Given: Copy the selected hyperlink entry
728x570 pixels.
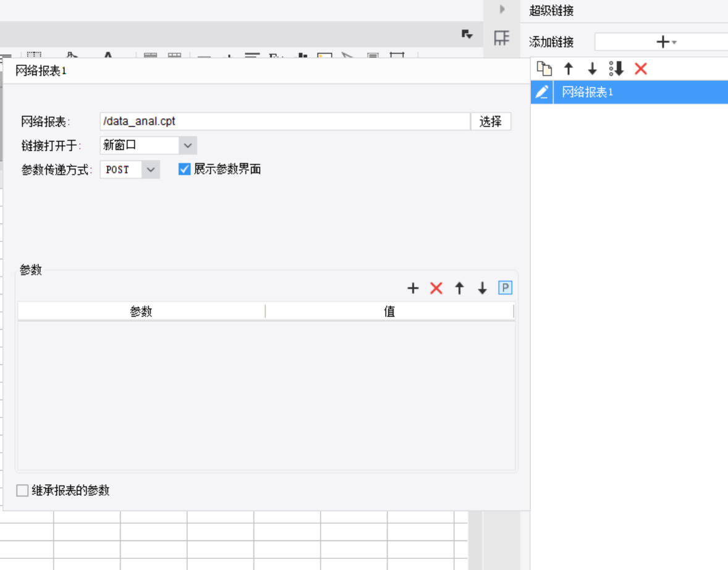Looking at the screenshot, I should pyautogui.click(x=544, y=69).
